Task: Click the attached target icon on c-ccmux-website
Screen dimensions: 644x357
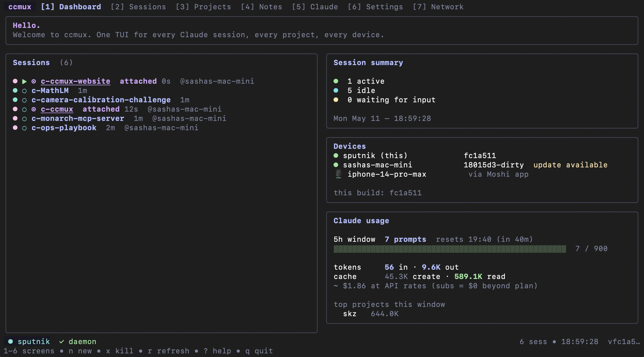Action: click(34, 81)
